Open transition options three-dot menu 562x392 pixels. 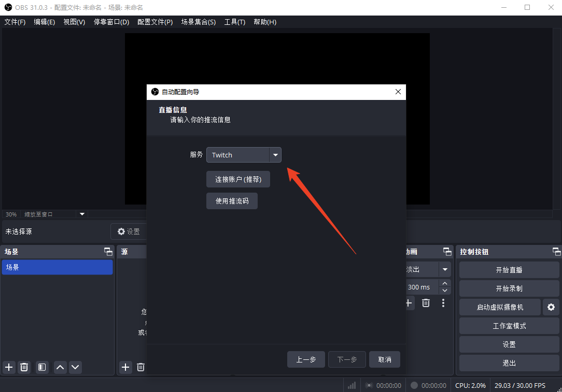click(443, 303)
